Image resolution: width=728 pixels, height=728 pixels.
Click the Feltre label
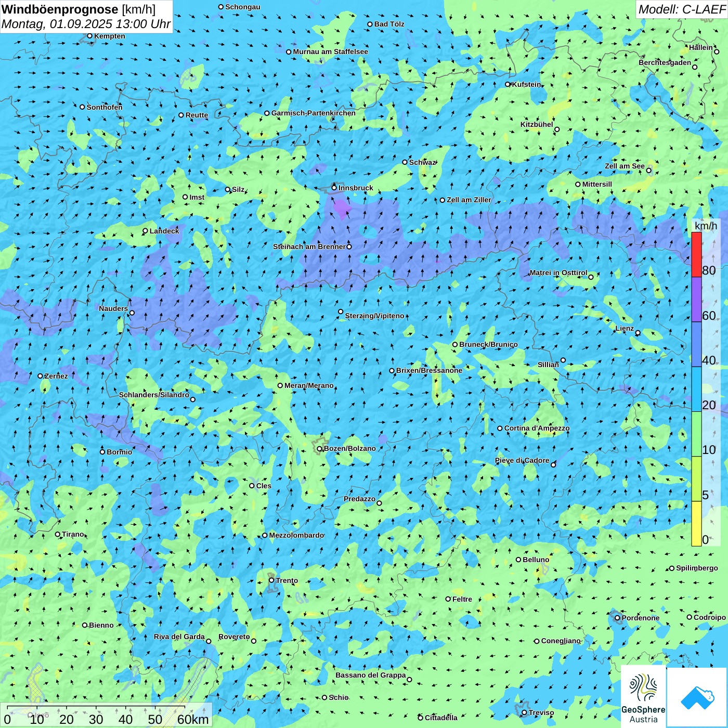(462, 599)
